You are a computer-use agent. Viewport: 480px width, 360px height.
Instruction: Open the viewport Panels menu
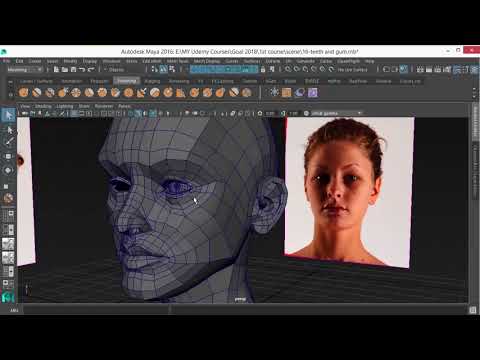click(124, 106)
